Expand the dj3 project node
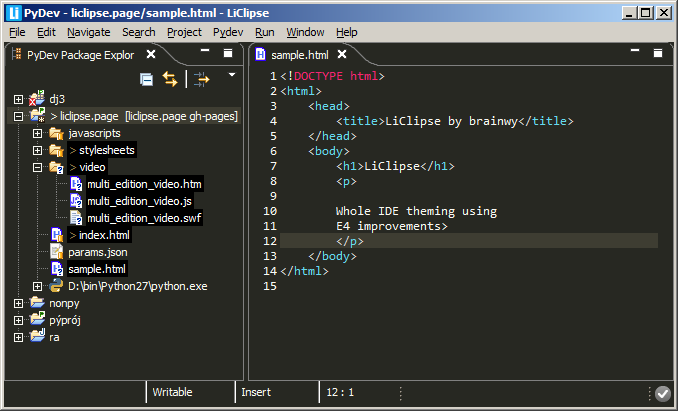Viewport: 678px width, 411px height. 18,99
